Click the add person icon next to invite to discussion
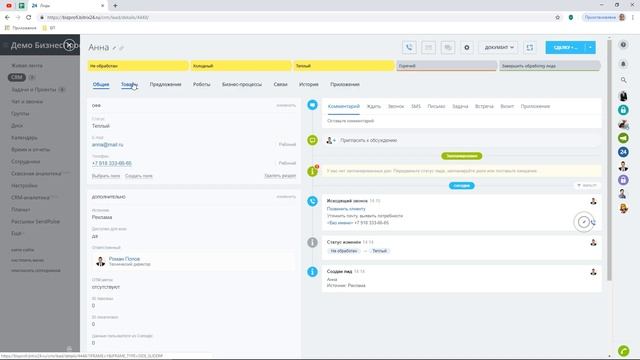 (331, 140)
